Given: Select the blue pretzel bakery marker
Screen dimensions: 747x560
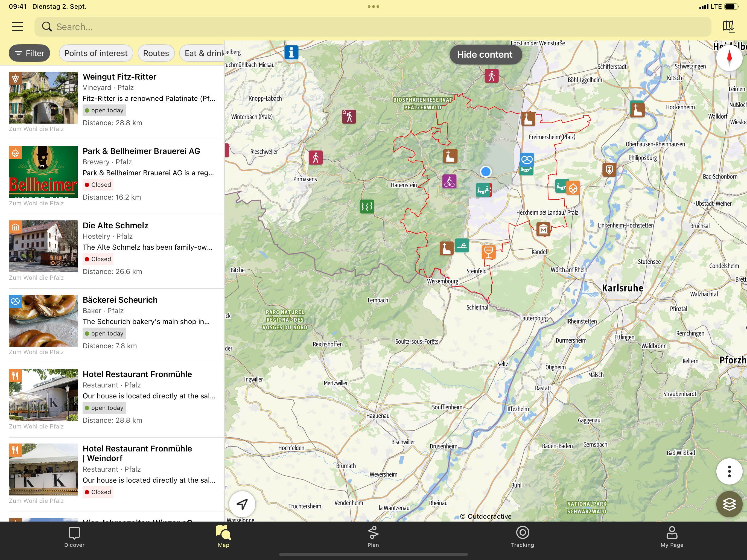Looking at the screenshot, I should pyautogui.click(x=527, y=159).
